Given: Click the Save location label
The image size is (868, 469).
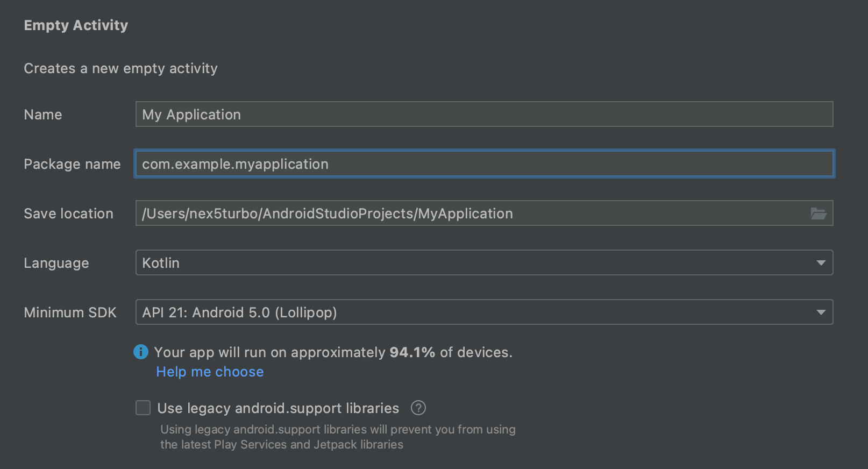Looking at the screenshot, I should click(68, 214).
